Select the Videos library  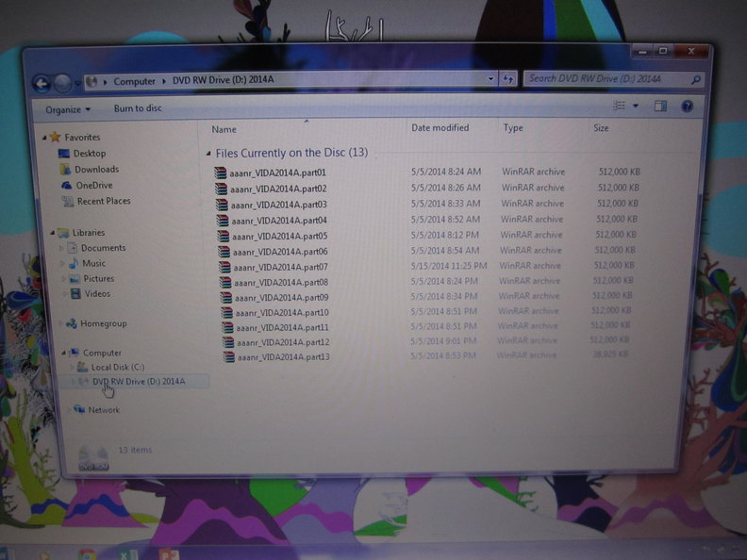click(x=97, y=293)
